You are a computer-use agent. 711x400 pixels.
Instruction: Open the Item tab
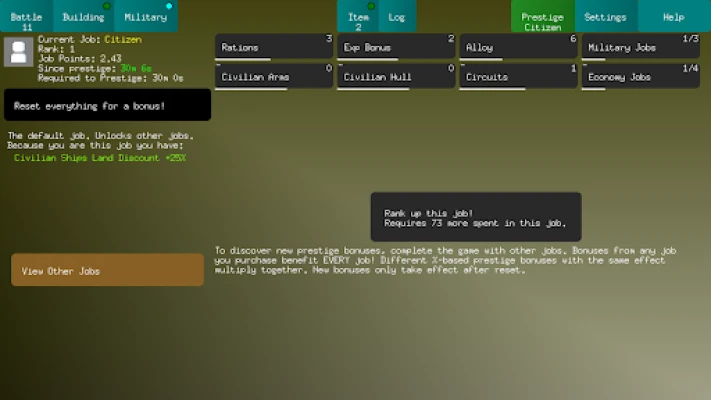358,16
